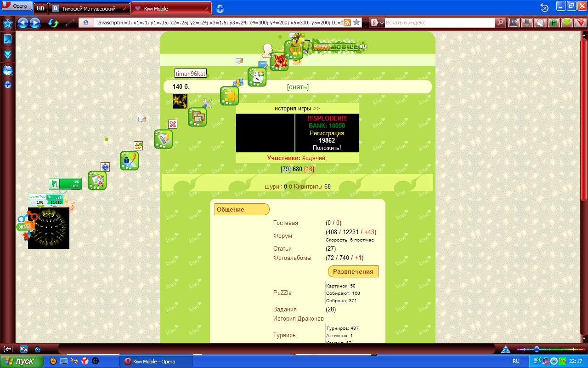Click the Искать в Яндекс search field
The width and height of the screenshot is (588, 368).
439,23
